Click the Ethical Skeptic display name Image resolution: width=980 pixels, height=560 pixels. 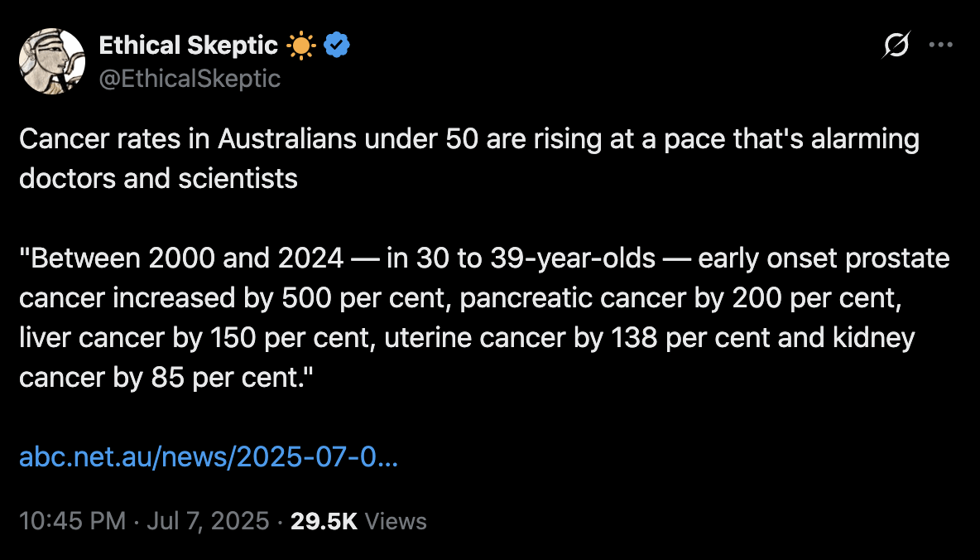[188, 46]
